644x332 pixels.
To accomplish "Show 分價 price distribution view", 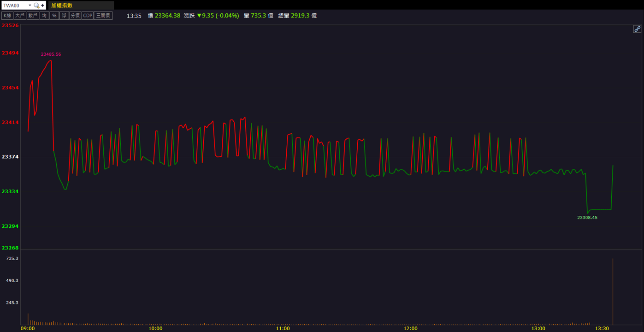I will pyautogui.click(x=75, y=16).
